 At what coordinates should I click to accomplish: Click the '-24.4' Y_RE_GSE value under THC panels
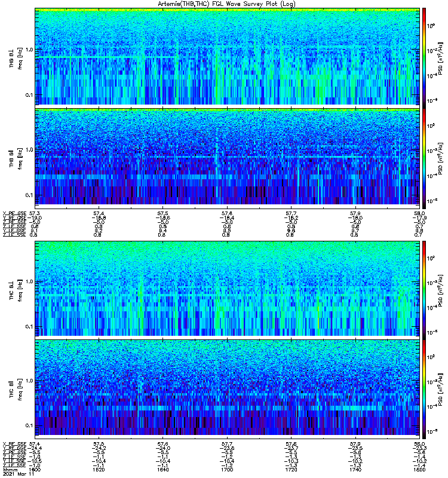tap(35, 449)
